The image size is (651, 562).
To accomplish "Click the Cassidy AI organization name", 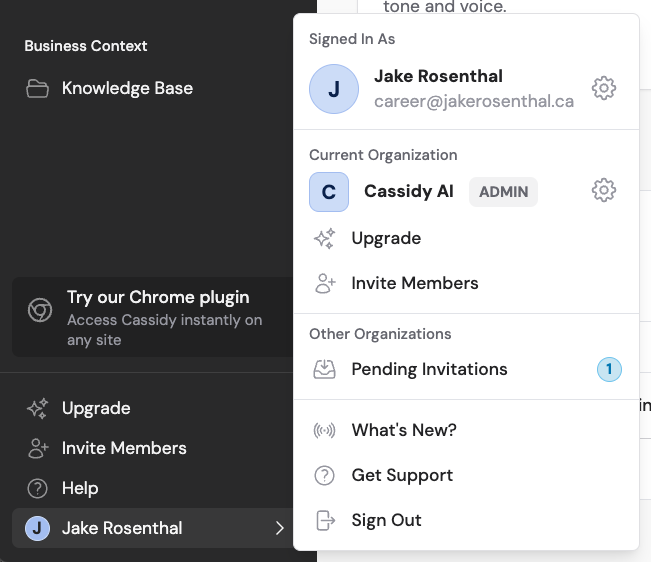I will [409, 191].
